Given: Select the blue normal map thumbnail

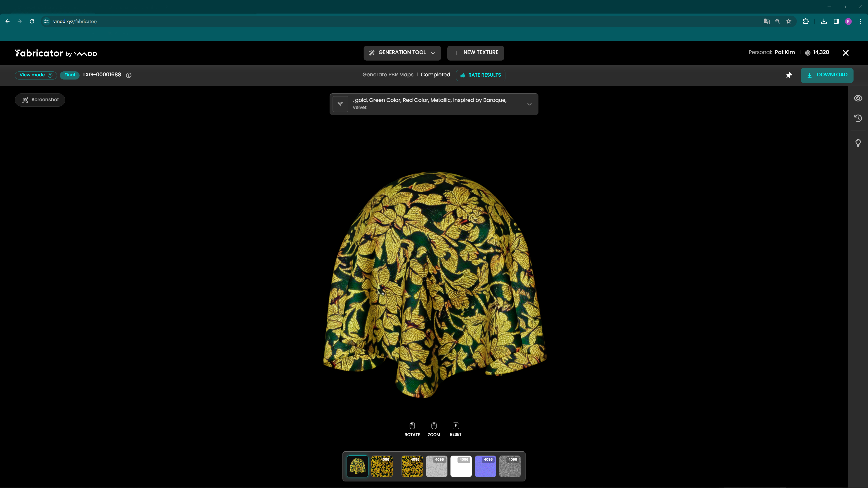Looking at the screenshot, I should click(485, 466).
